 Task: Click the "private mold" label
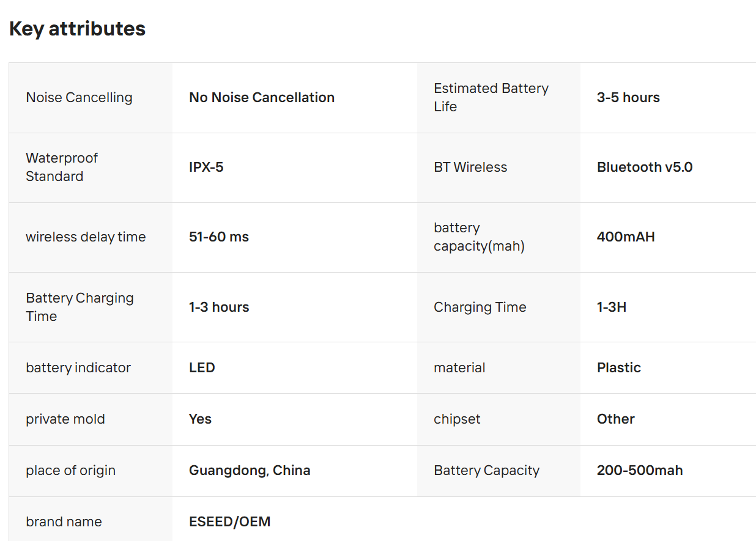click(x=65, y=419)
